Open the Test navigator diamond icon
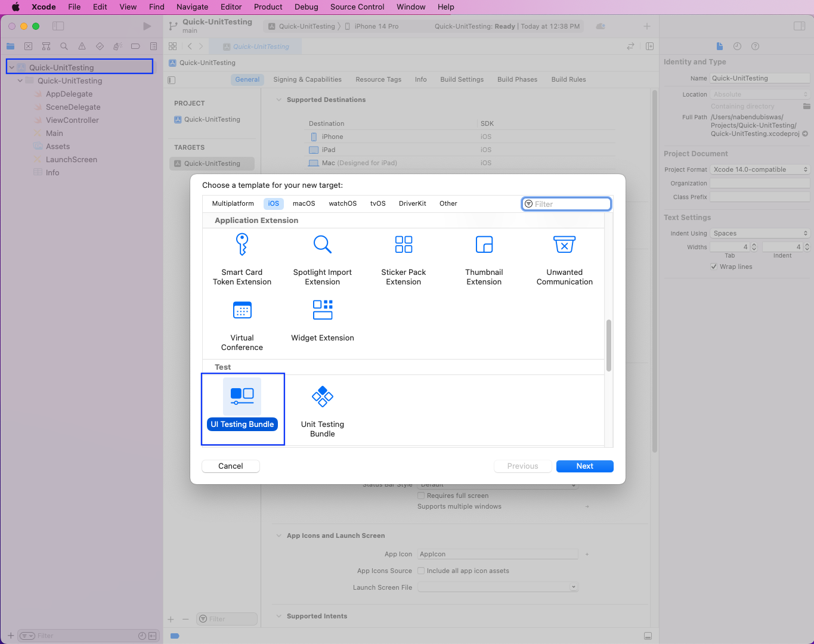 click(x=100, y=47)
